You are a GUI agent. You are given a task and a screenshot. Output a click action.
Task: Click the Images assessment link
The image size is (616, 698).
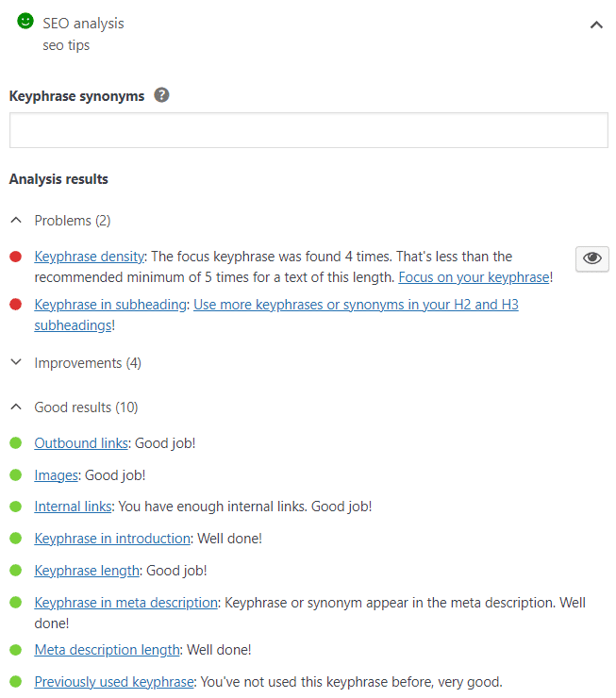(x=56, y=475)
